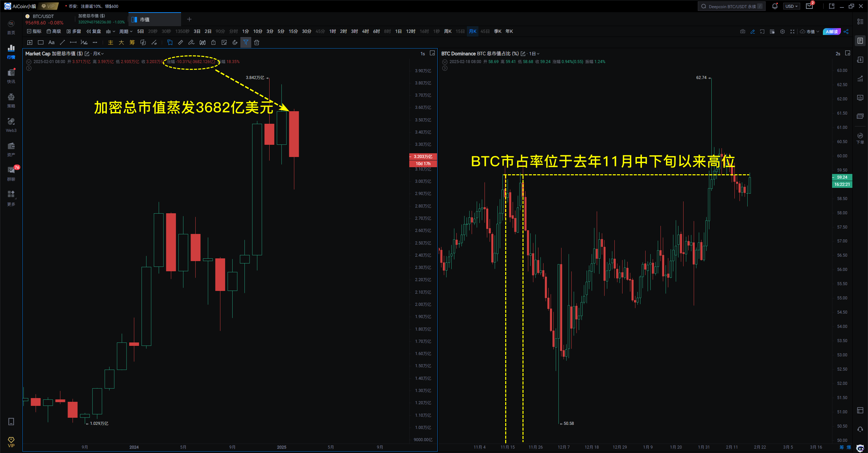The width and height of the screenshot is (868, 453).
Task: Add a new tab with plus
Action: tap(189, 19)
